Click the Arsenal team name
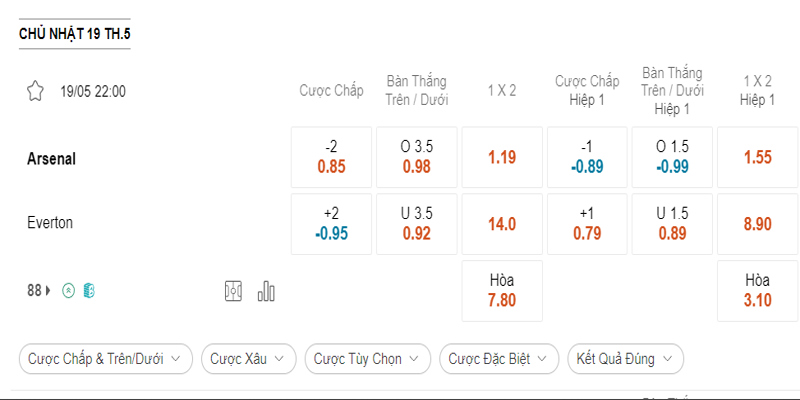This screenshot has width=800, height=400. 52,158
